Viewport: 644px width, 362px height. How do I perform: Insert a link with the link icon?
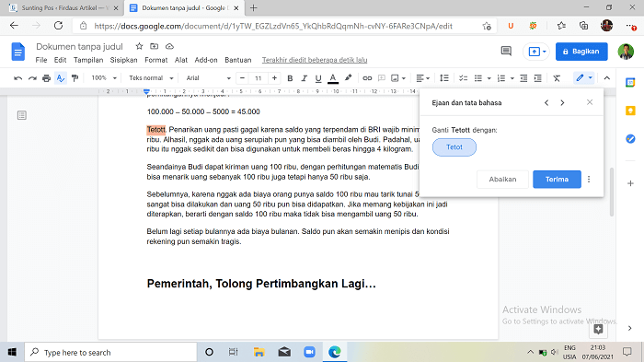coord(367,78)
